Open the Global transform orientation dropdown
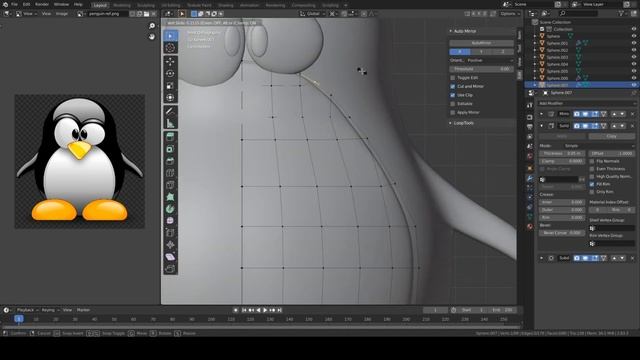640x360 pixels. (x=312, y=13)
